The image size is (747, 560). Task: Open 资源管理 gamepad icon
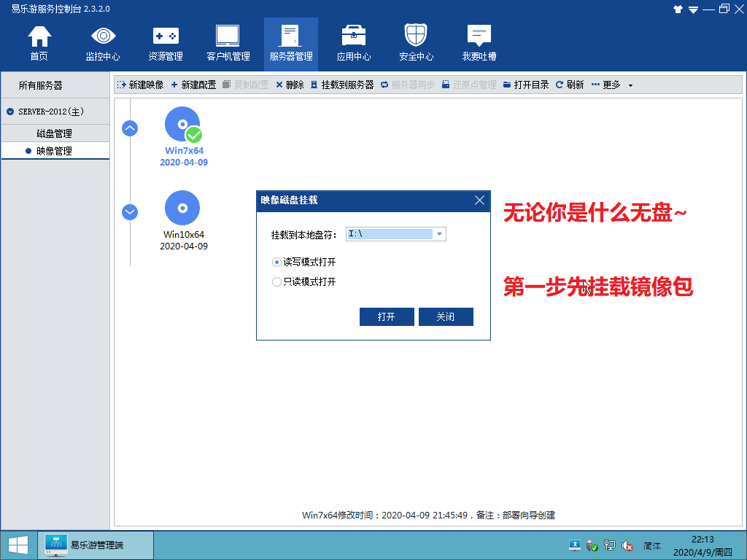pyautogui.click(x=166, y=43)
